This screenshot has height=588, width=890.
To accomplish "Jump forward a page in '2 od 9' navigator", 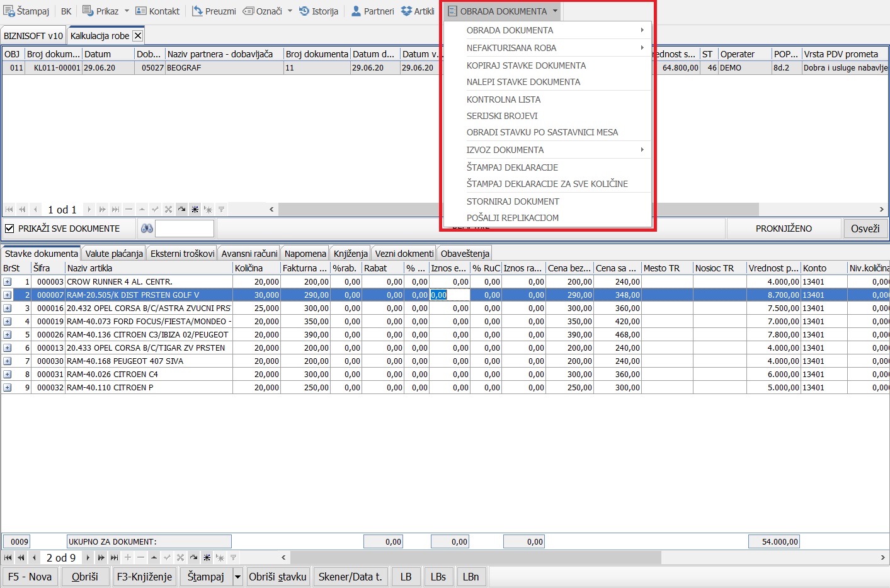I will pos(101,558).
